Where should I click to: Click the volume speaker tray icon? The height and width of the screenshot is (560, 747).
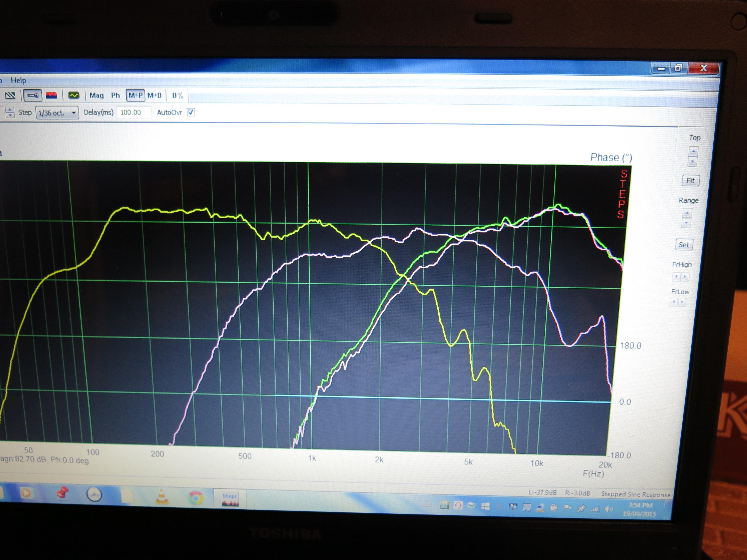609,509
